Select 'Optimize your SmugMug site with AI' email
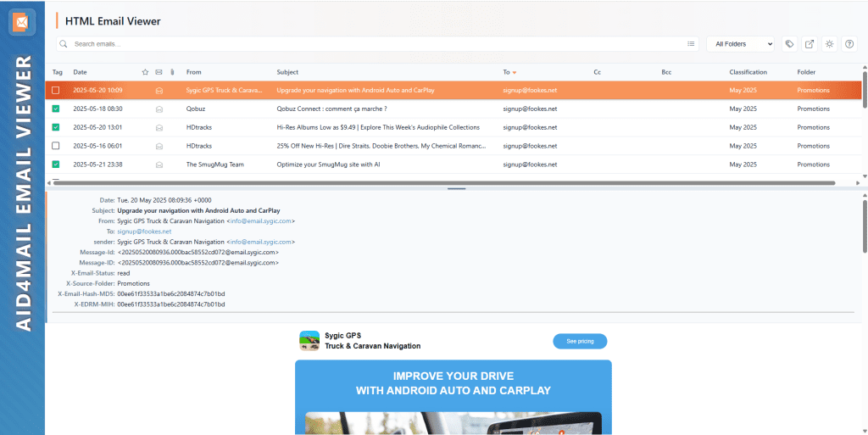This screenshot has height=435, width=868. pyautogui.click(x=328, y=165)
